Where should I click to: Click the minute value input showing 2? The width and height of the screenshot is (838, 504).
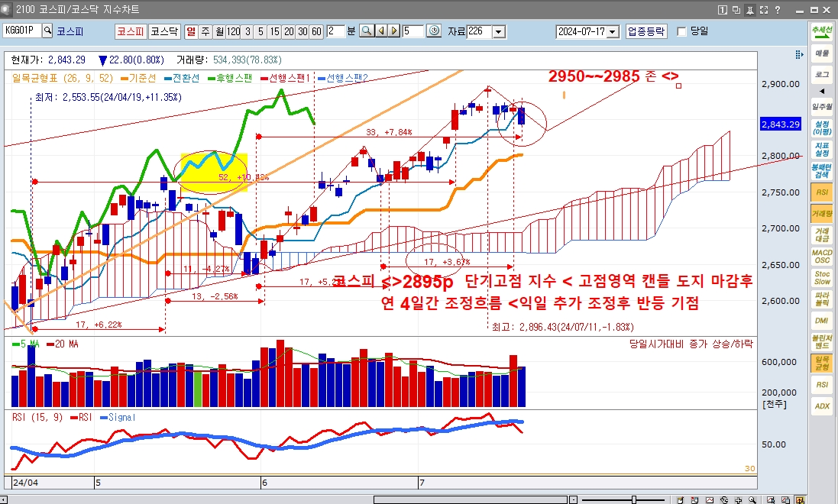click(335, 31)
